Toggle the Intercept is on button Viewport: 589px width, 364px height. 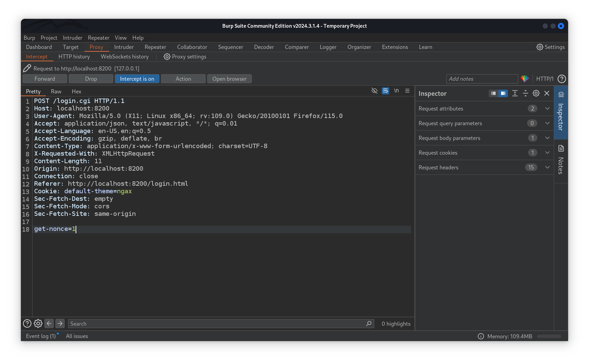click(x=137, y=79)
